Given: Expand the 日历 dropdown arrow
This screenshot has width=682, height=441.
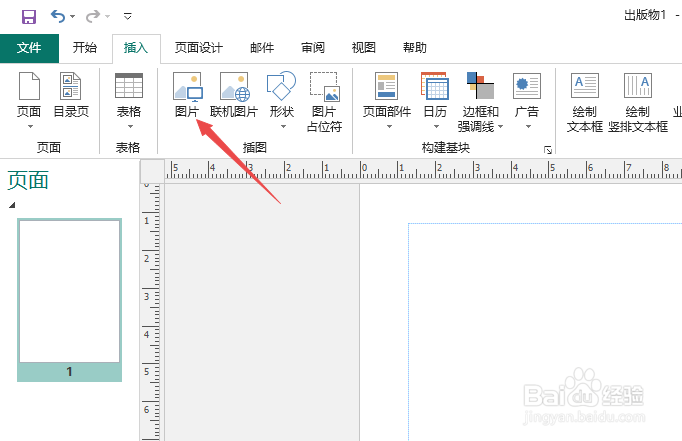Looking at the screenshot, I should click(x=436, y=127).
